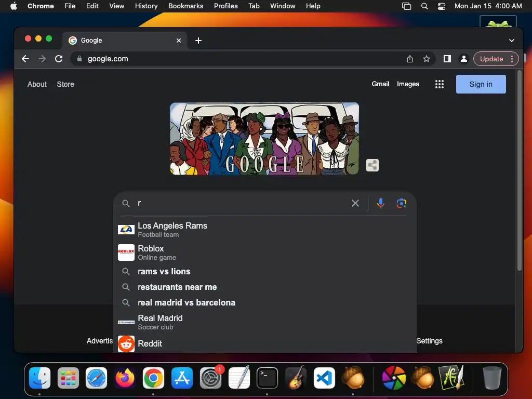Screen dimensions: 532x399
Task: Open the Settings link in the footer
Action: (x=429, y=341)
